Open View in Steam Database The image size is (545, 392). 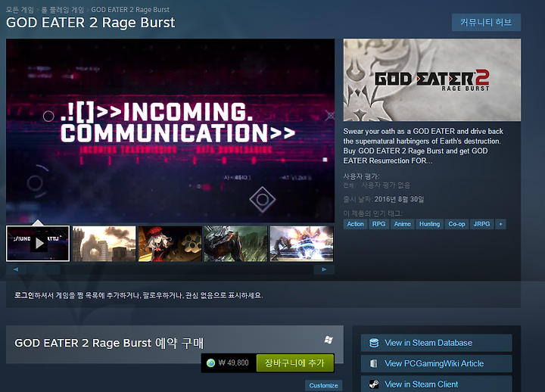coord(436,343)
